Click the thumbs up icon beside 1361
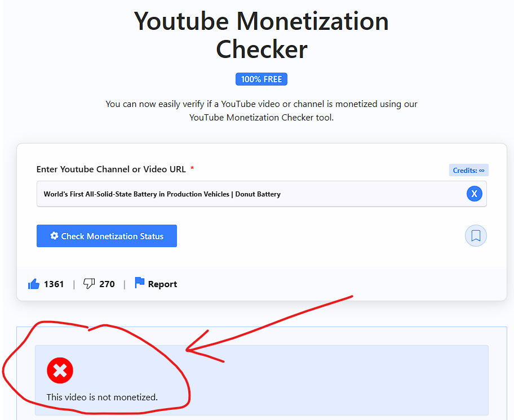The width and height of the screenshot is (514, 420). (x=34, y=284)
